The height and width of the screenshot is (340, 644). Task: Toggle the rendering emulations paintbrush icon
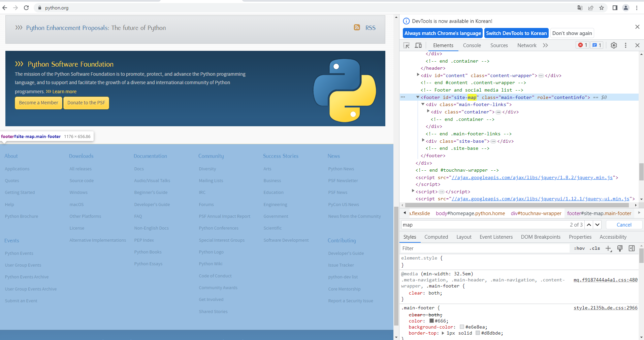click(620, 248)
